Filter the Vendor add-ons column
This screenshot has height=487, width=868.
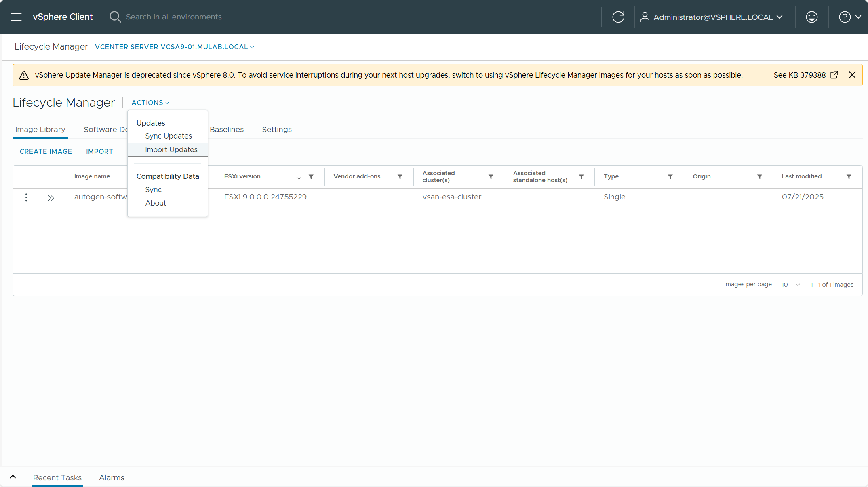400,177
